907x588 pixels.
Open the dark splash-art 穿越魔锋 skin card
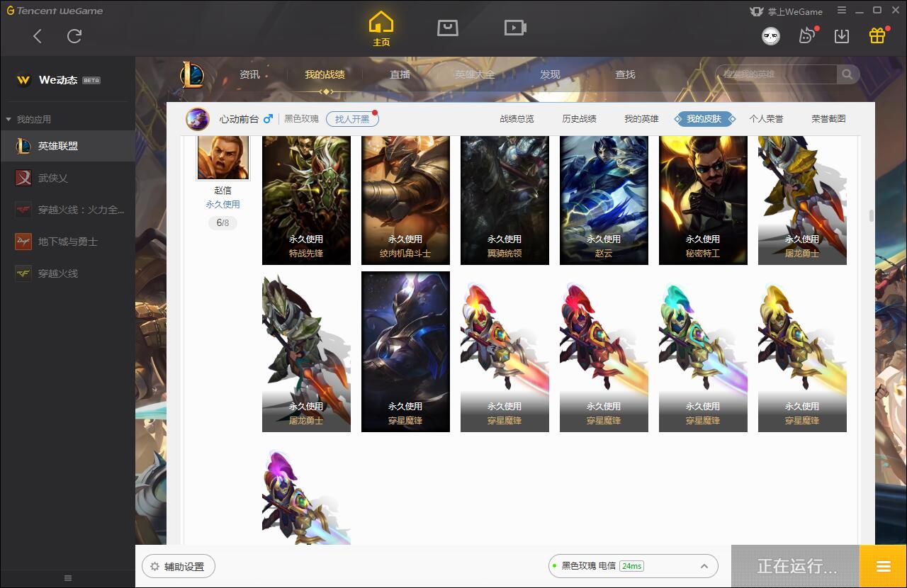[405, 352]
